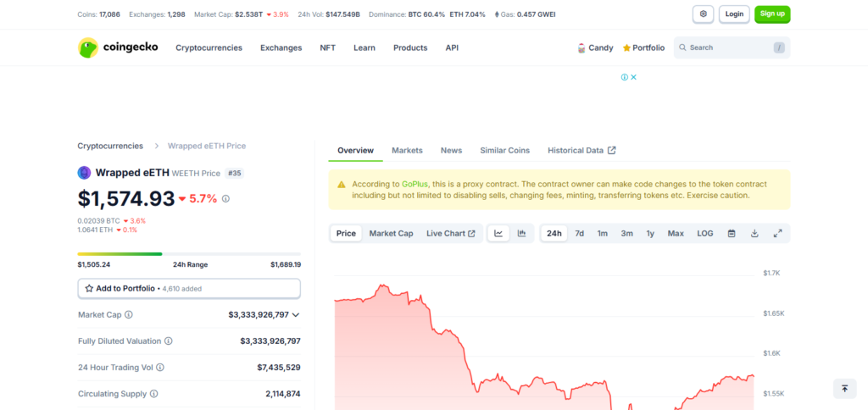The width and height of the screenshot is (868, 410).
Task: Click the CoinGecko logo
Action: pyautogui.click(x=118, y=47)
